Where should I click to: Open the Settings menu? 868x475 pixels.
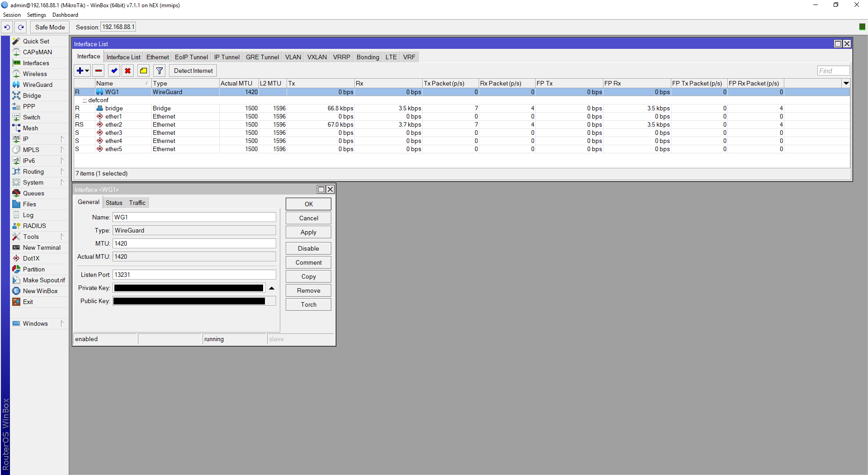(x=36, y=15)
